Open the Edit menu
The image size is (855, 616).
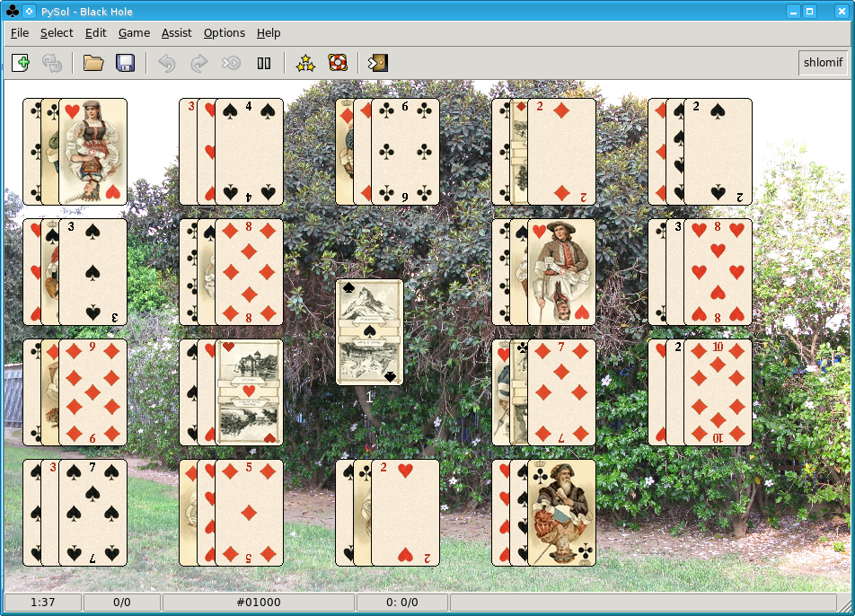95,33
